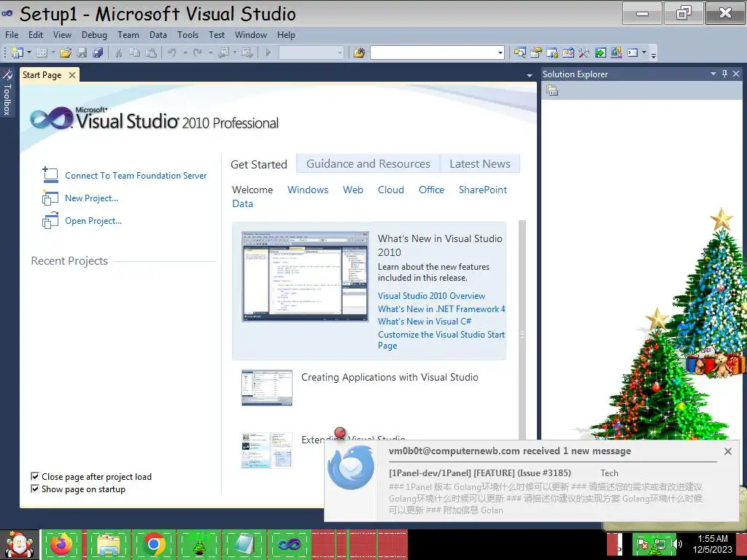
Task: Click the volume speaker tray icon
Action: pyautogui.click(x=677, y=544)
